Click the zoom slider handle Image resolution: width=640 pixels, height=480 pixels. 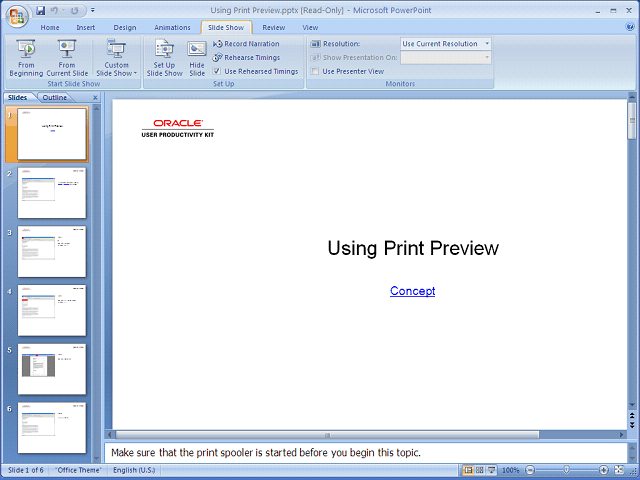[567, 470]
